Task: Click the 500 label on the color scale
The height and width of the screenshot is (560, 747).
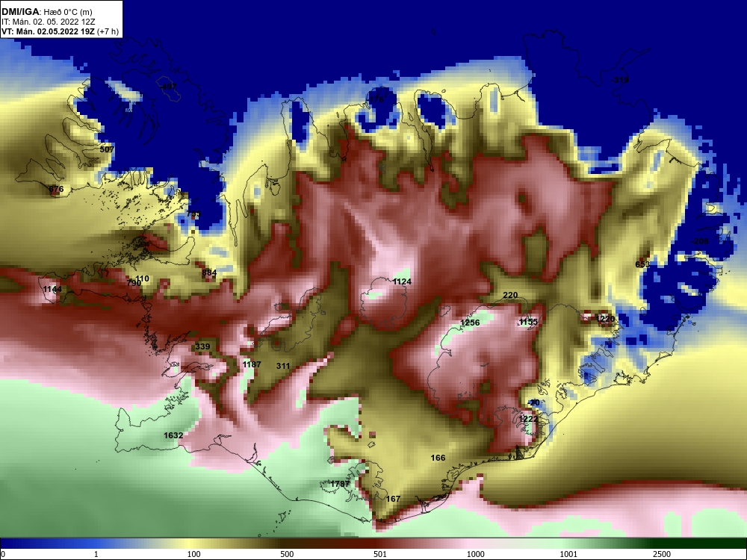Action: (287, 554)
